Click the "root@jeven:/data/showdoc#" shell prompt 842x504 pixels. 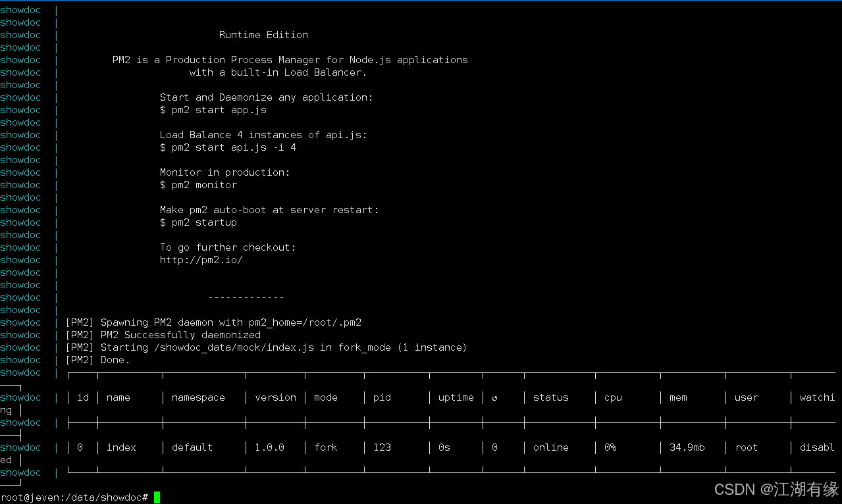tap(74, 497)
